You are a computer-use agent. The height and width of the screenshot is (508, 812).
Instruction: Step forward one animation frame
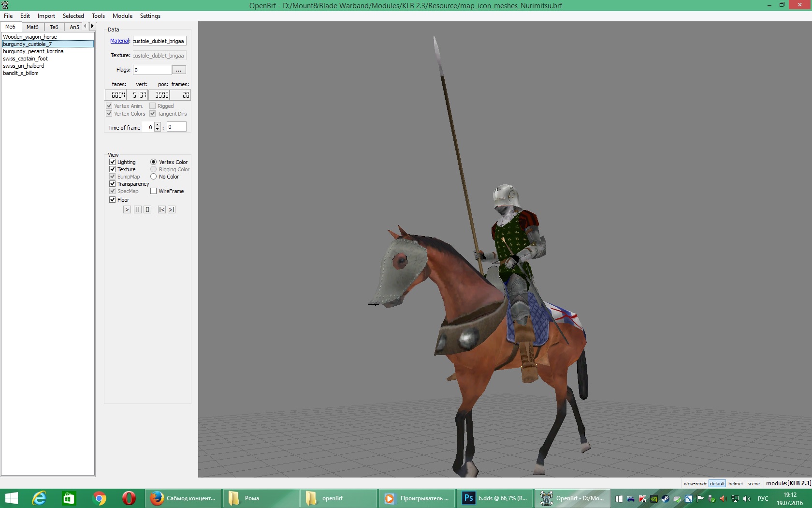point(172,209)
